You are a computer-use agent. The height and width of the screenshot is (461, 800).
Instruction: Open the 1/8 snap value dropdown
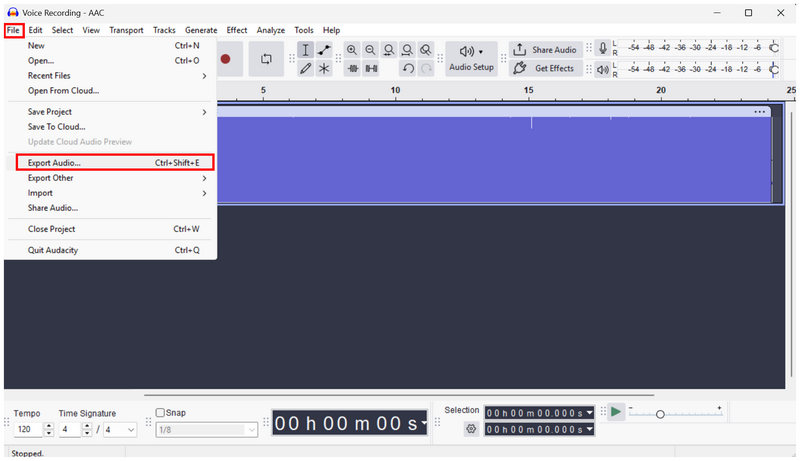(x=207, y=430)
